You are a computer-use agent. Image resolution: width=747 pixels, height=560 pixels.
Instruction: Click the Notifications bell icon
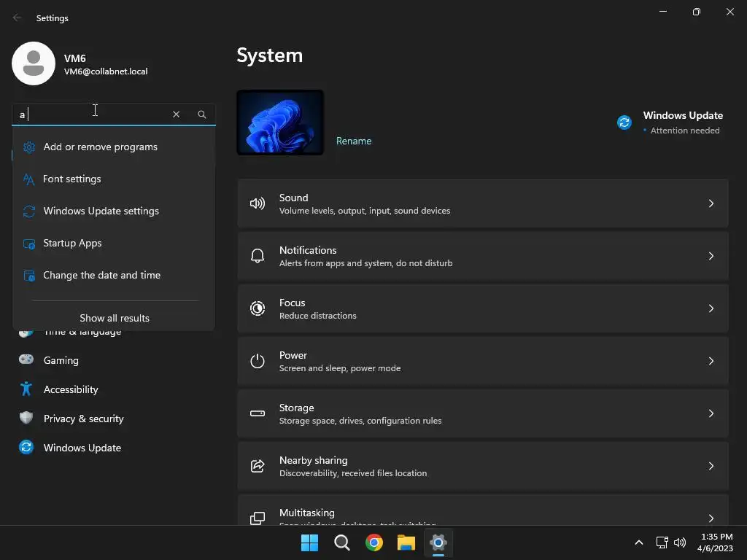(258, 256)
